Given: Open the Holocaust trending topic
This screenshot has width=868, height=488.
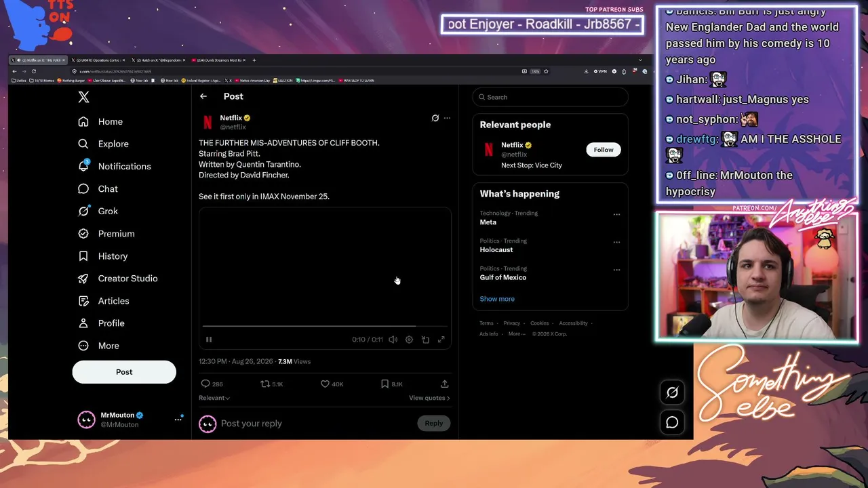Looking at the screenshot, I should point(496,250).
